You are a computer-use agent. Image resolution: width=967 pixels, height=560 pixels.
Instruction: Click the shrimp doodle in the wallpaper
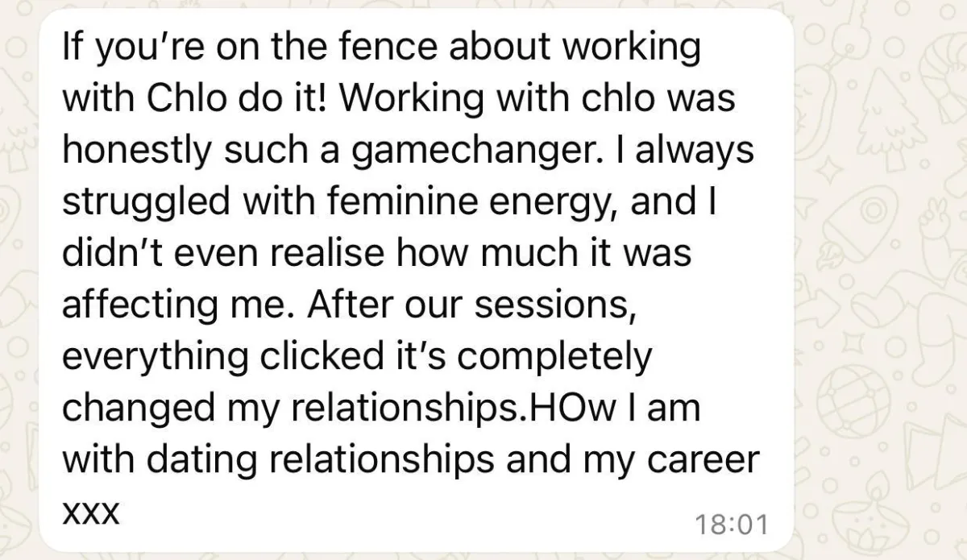pyautogui.click(x=944, y=77)
